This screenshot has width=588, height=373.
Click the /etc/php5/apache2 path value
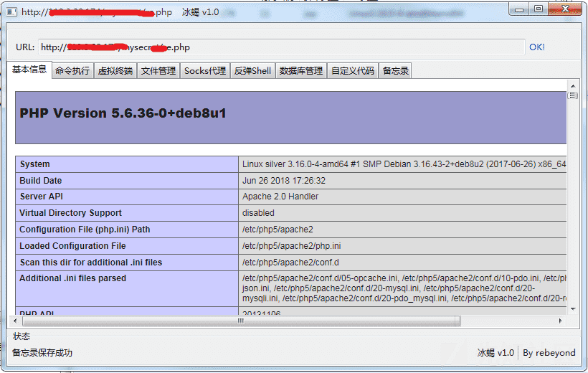(278, 230)
